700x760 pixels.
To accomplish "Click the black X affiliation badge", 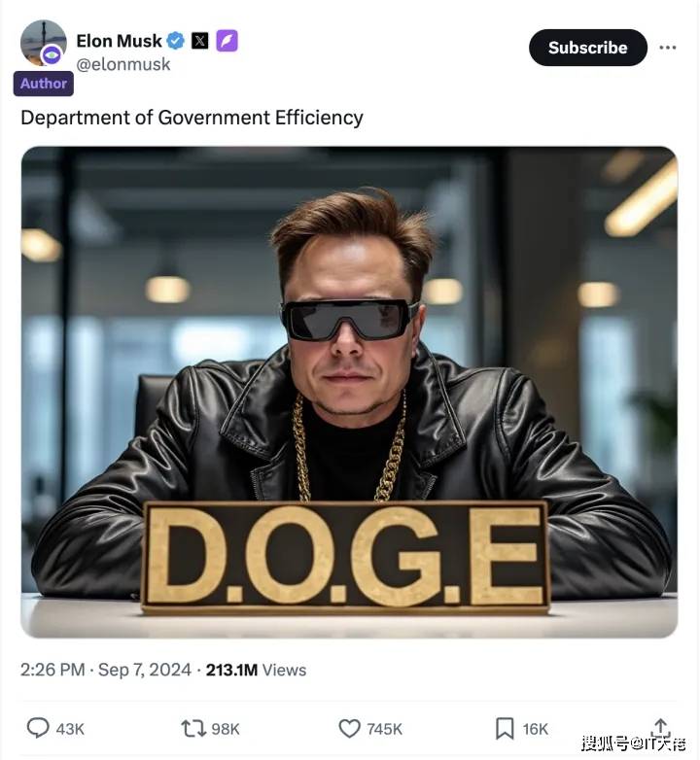I will [200, 41].
